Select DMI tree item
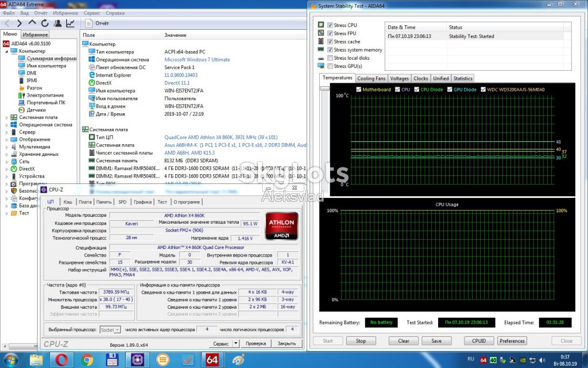Screen dimensions: 588x368 click(28, 73)
